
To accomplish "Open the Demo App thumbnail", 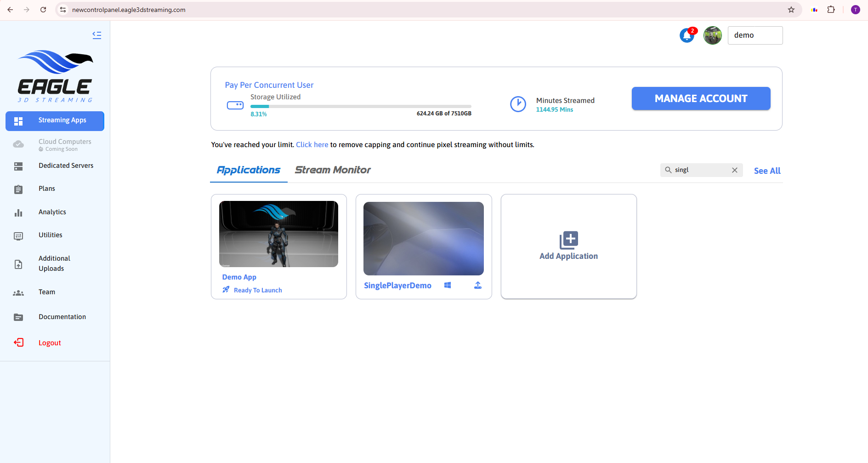I will click(278, 234).
